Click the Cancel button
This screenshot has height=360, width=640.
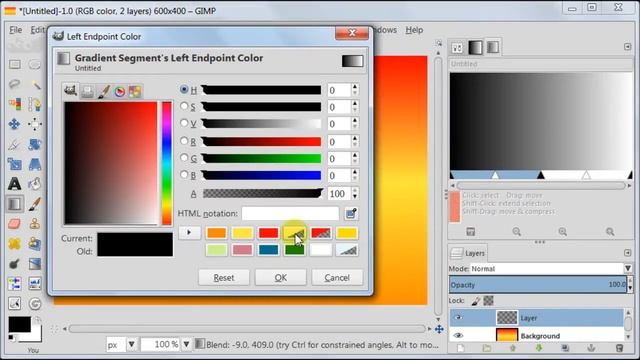point(337,278)
